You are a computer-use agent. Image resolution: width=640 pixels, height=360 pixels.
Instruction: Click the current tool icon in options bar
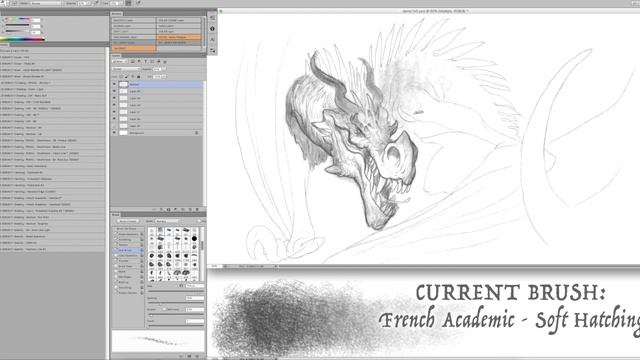2,3
